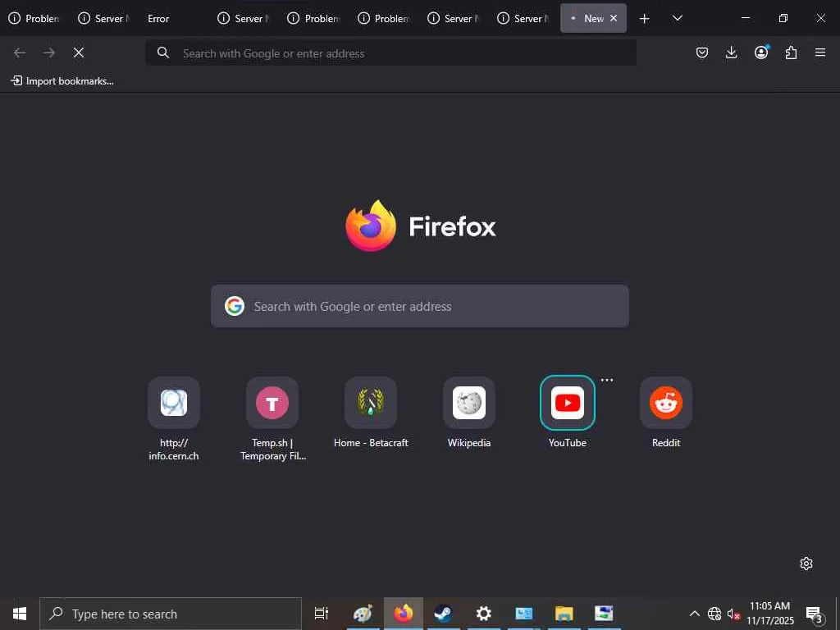Click the muted volume tray icon
This screenshot has width=840, height=630.
[x=733, y=614]
